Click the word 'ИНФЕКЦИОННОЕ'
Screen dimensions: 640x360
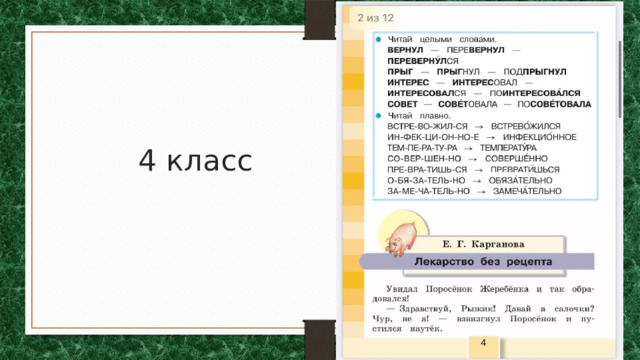click(540, 137)
